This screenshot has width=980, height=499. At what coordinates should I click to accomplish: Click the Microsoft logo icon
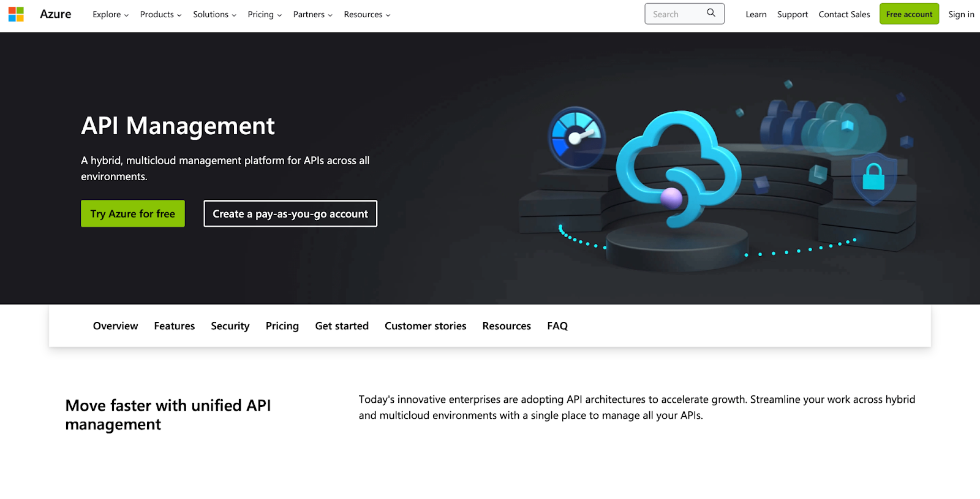point(16,14)
